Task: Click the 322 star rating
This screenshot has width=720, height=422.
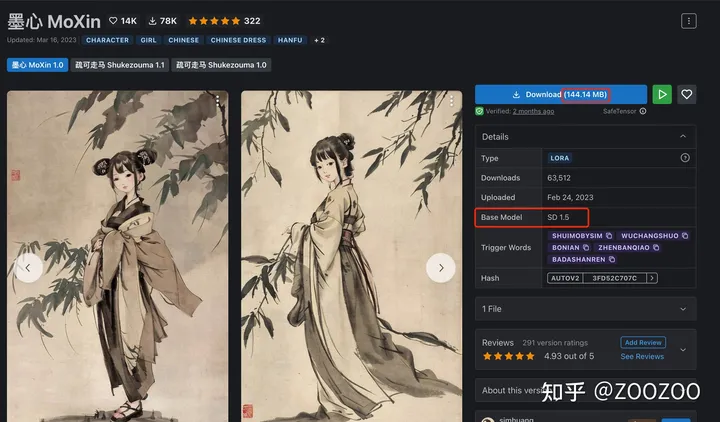Action: point(225,21)
